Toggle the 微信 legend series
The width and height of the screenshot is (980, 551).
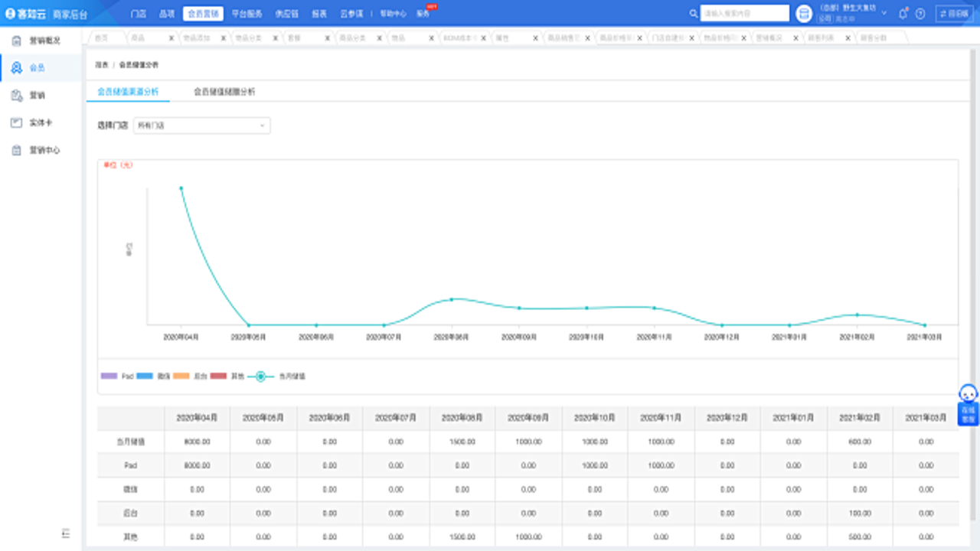coord(153,376)
